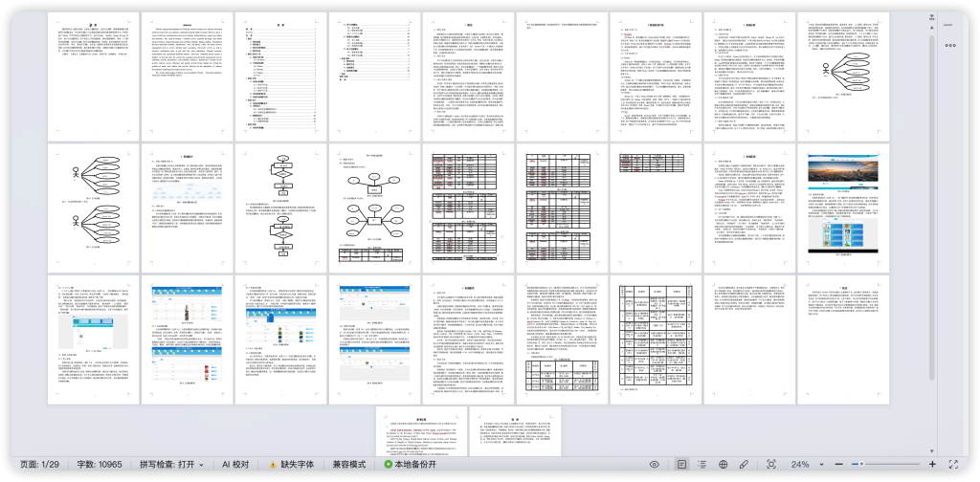The height and width of the screenshot is (482, 980).
Task: Click the 本地备份开 backup toggle text
Action: [x=416, y=465]
